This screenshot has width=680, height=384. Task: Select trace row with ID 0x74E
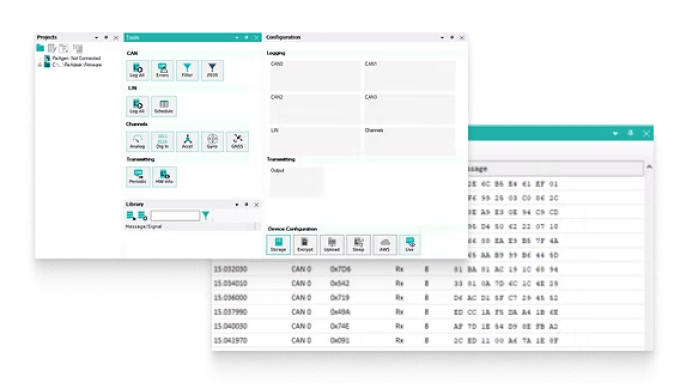[428, 326]
